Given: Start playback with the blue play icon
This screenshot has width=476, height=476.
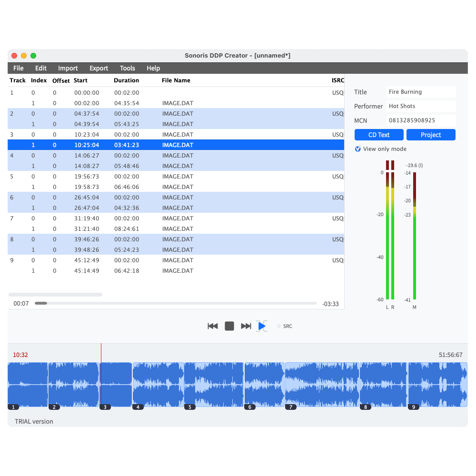Looking at the screenshot, I should 262,326.
